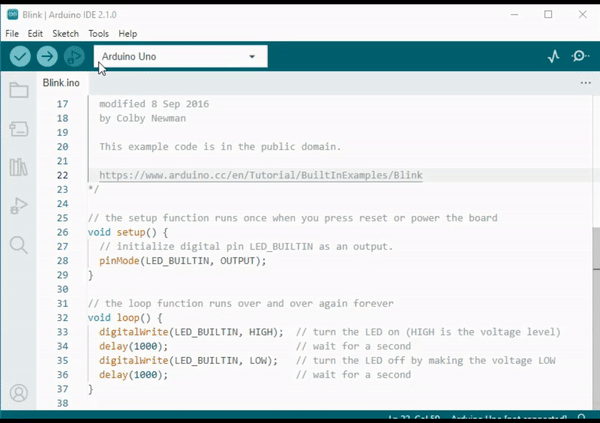Open the Search sidebar panel
The width and height of the screenshot is (600, 423).
19,245
